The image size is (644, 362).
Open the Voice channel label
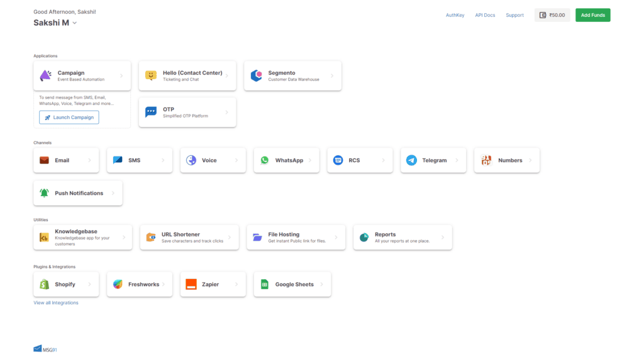coord(209,160)
